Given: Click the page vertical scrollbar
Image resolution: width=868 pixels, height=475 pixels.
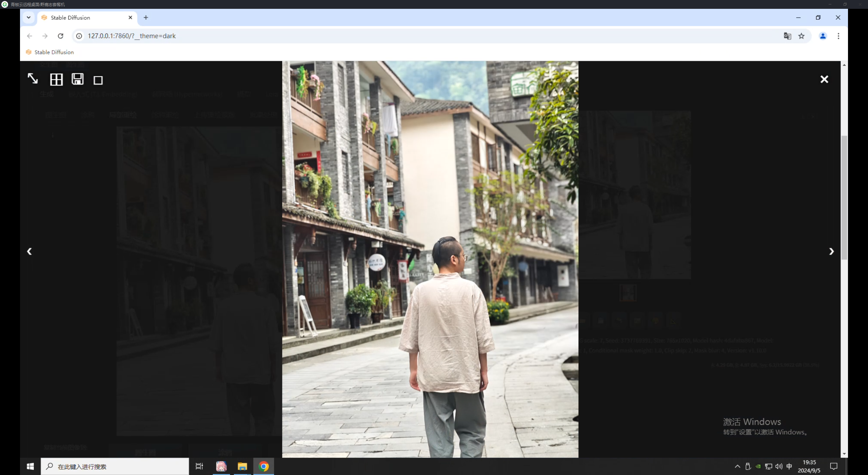Looking at the screenshot, I should click(844, 198).
